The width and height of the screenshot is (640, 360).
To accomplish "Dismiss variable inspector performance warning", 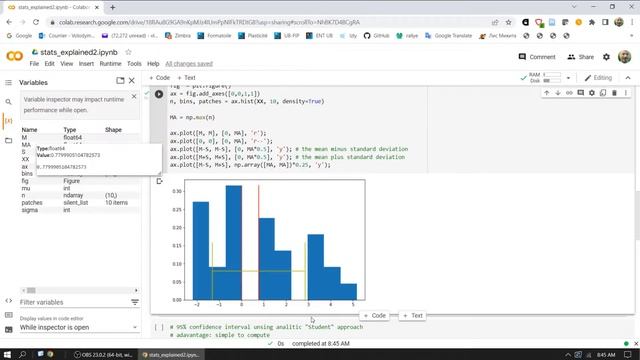I will (x=134, y=97).
